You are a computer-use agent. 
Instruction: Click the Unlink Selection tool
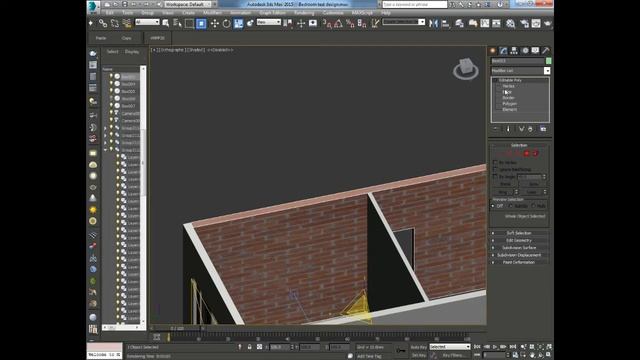click(115, 24)
